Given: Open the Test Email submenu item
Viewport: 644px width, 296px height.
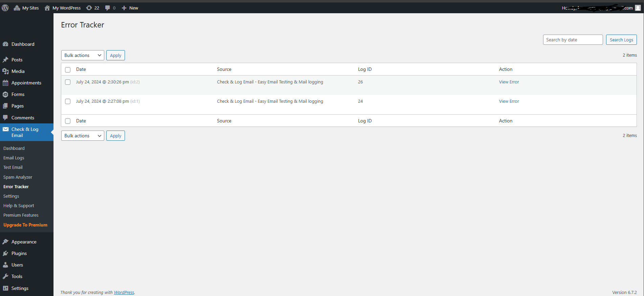Looking at the screenshot, I should [x=13, y=167].
